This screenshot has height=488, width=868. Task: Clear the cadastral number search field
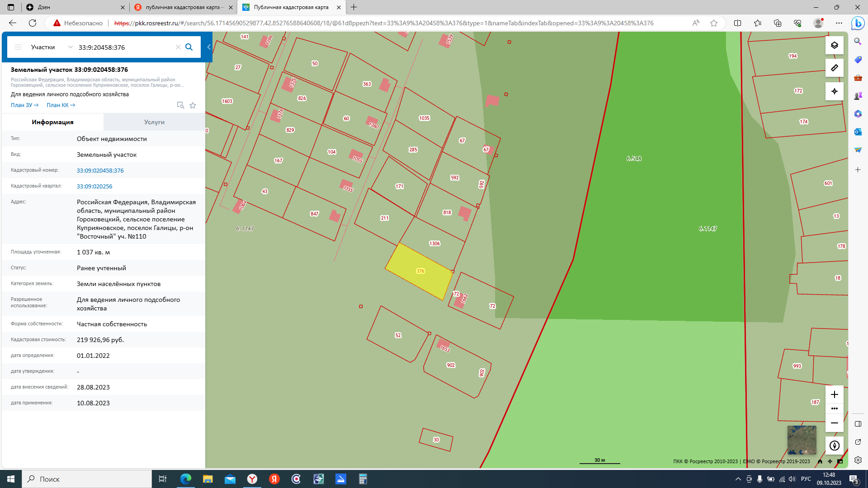pyautogui.click(x=178, y=47)
